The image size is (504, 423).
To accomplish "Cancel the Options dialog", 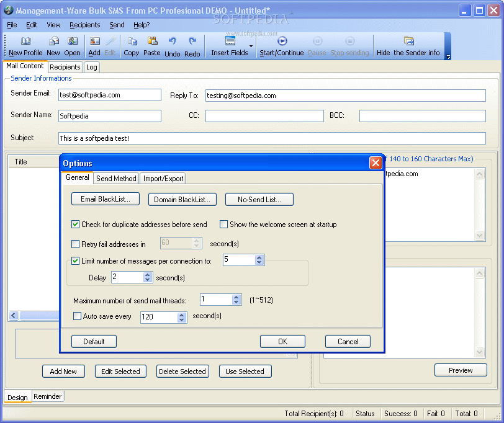I will click(x=348, y=341).
